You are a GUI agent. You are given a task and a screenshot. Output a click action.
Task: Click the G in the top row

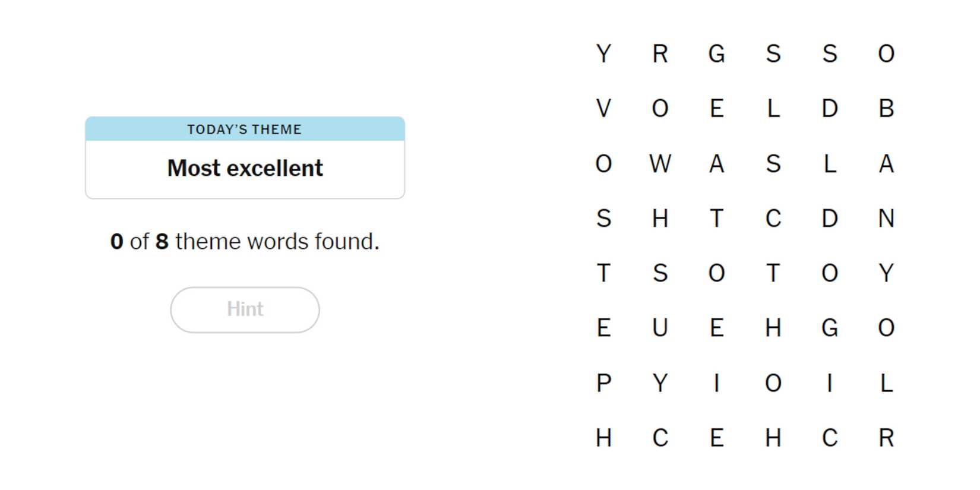click(716, 54)
